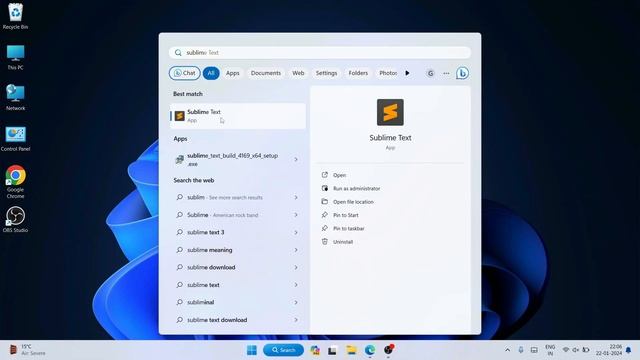The image size is (640, 360).
Task: Select the Chat filter tab
Action: pos(184,73)
